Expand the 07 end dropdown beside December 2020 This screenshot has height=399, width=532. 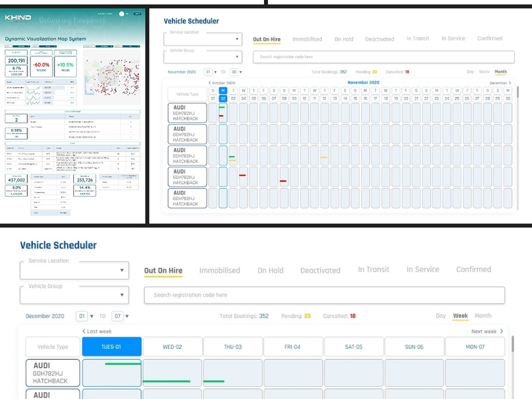[120, 317]
